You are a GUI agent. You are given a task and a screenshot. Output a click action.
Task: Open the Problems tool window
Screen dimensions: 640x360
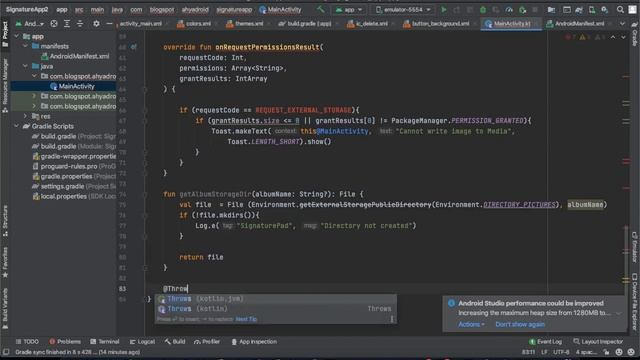65,342
